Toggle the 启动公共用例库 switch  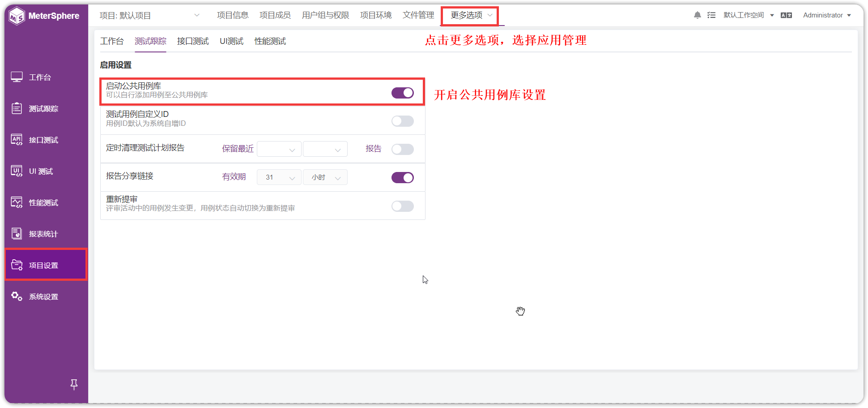(x=403, y=93)
